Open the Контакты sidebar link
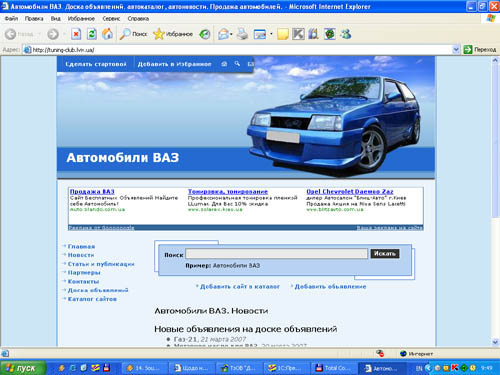Viewport: 500px width, 375px height. (x=83, y=282)
